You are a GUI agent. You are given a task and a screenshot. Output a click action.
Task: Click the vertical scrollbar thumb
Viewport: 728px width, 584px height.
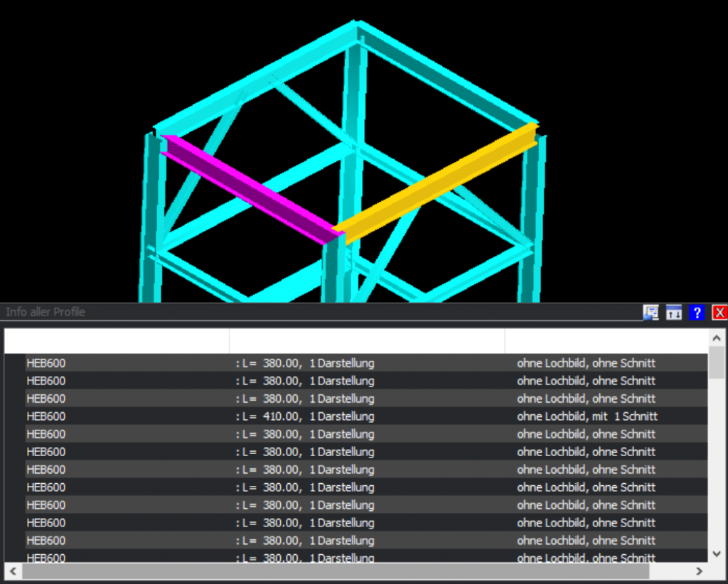click(x=717, y=362)
